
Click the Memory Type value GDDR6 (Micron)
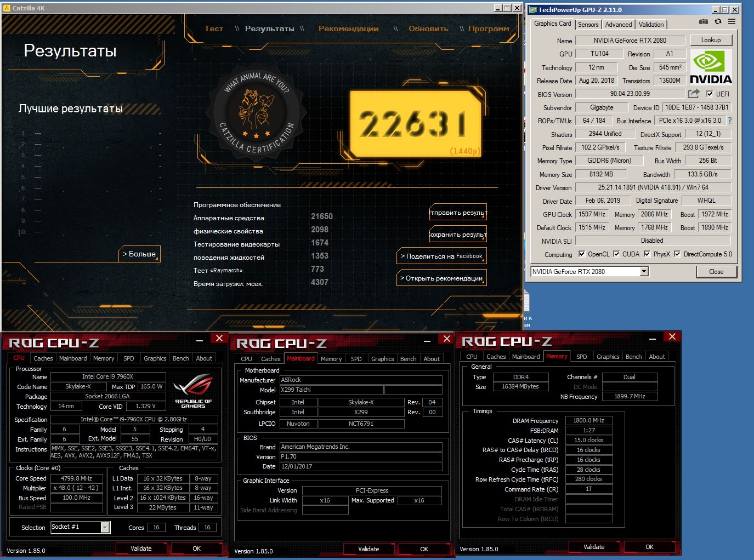(609, 161)
